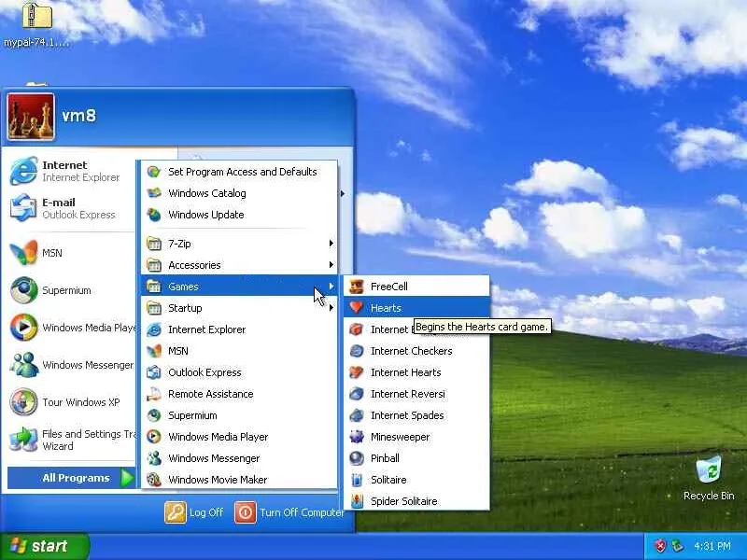
Task: Click the Internet Spades icon
Action: (x=357, y=415)
